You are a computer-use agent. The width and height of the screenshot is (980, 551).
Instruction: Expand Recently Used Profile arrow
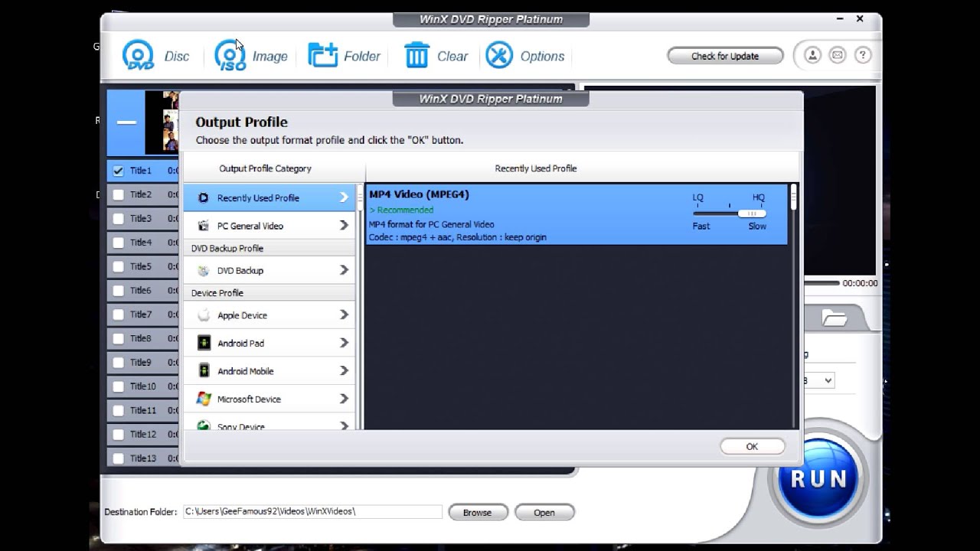(x=344, y=197)
